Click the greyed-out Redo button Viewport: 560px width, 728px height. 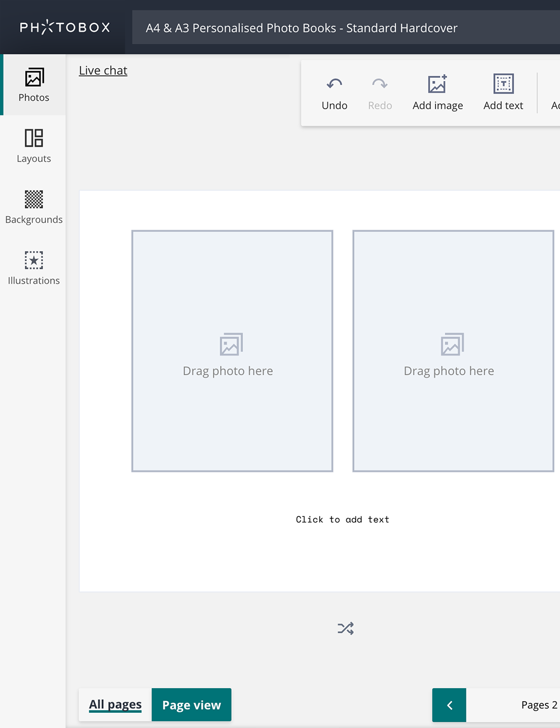(x=380, y=94)
